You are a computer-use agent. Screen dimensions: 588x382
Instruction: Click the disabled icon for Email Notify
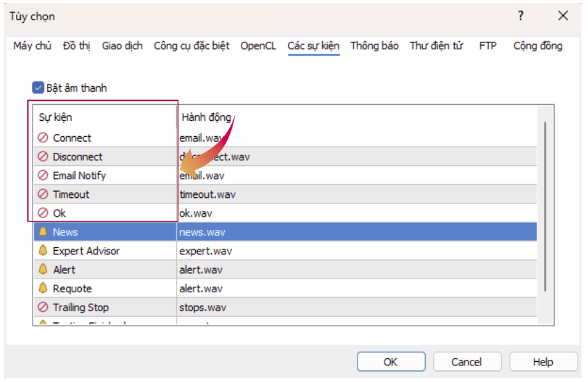pyautogui.click(x=43, y=176)
